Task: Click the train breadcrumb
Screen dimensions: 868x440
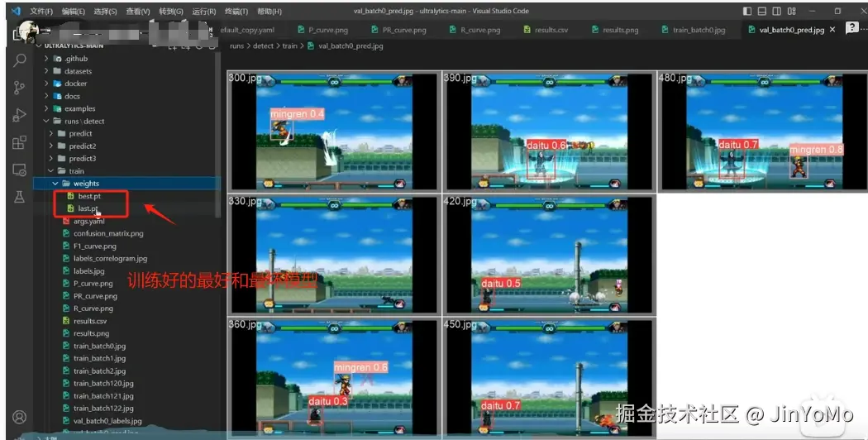Action: pos(289,46)
